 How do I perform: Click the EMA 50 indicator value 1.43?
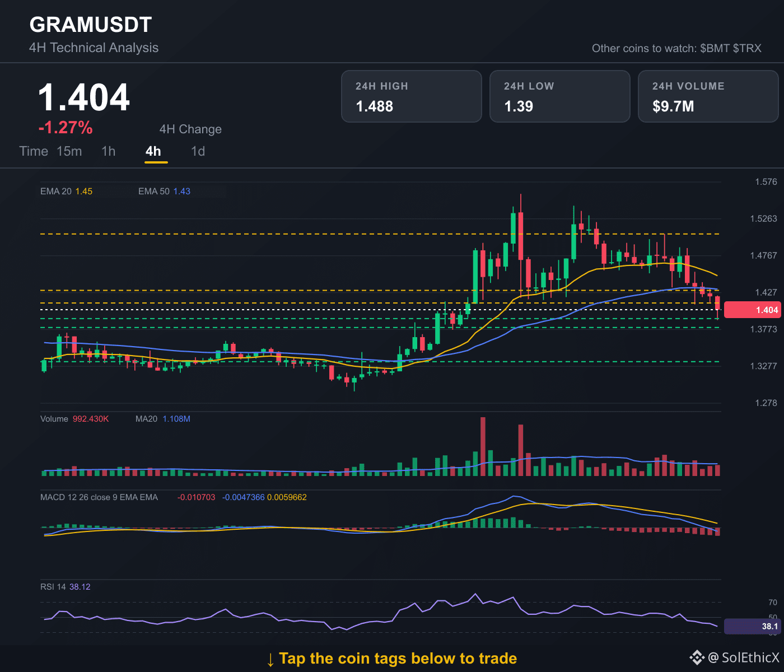point(182,192)
